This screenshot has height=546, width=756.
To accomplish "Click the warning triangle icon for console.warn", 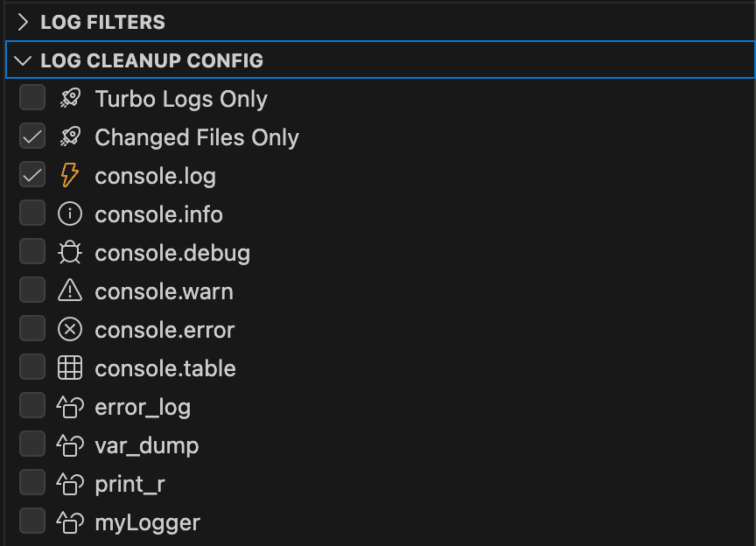I will (70, 291).
